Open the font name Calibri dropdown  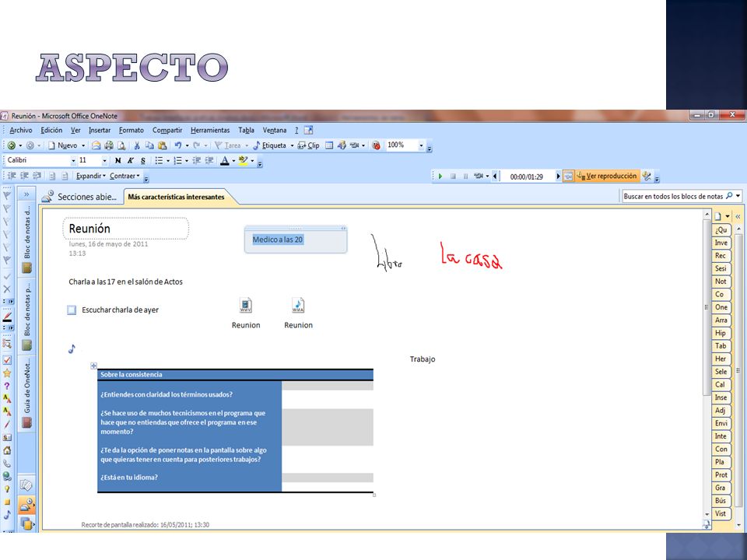pyautogui.click(x=73, y=160)
